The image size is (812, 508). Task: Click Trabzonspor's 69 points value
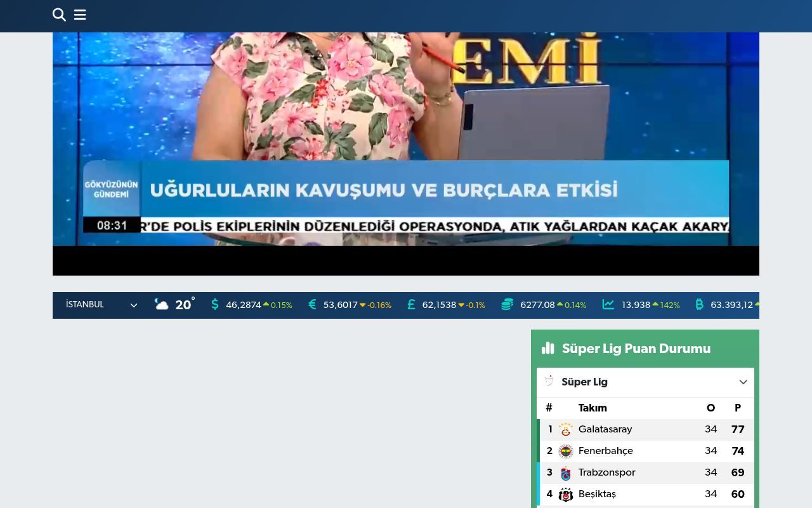(x=738, y=473)
